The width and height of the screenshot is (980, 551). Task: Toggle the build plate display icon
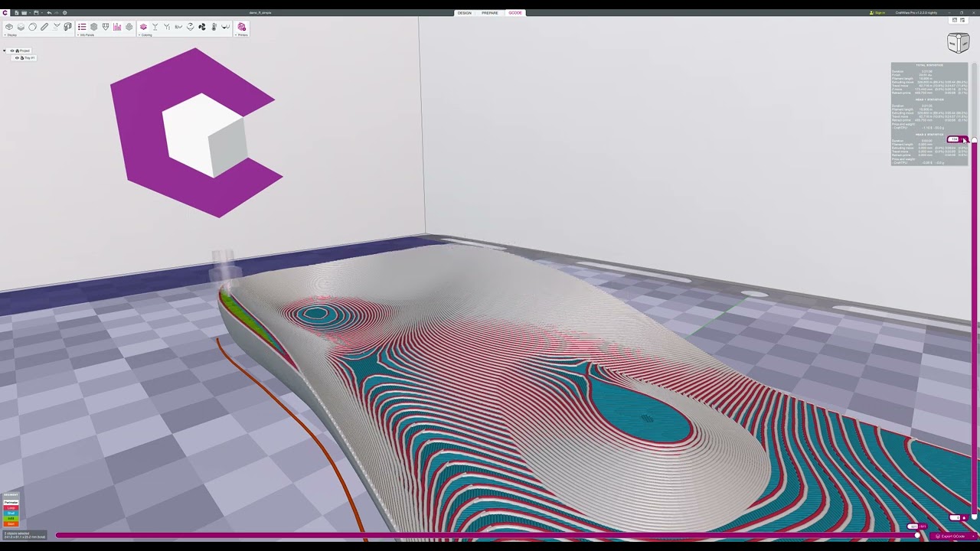coord(9,27)
